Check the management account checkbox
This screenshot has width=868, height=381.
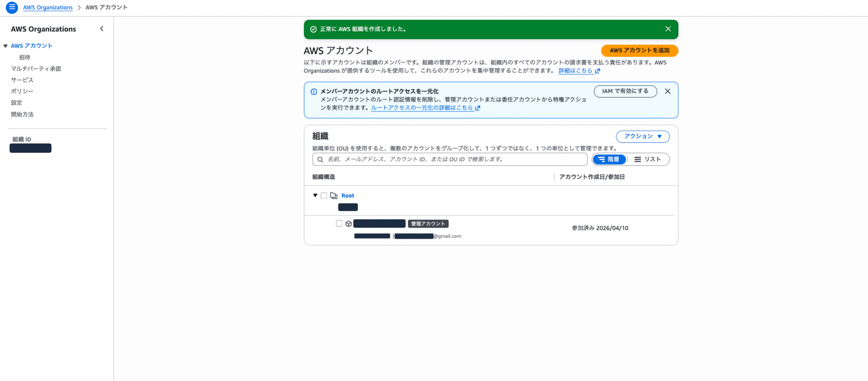coord(339,223)
